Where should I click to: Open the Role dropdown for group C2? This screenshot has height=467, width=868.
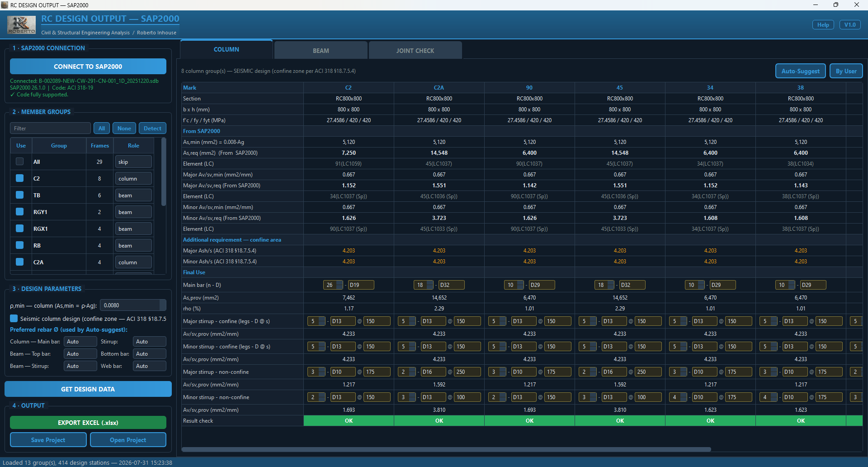pyautogui.click(x=133, y=179)
